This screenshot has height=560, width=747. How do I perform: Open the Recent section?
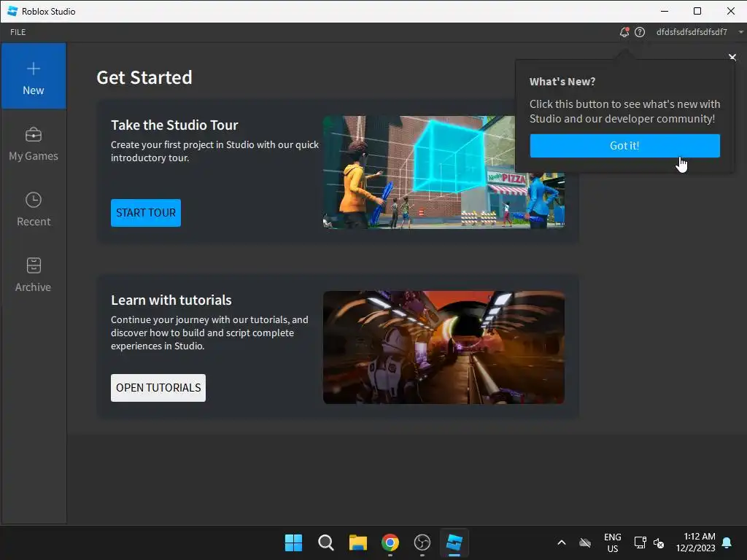tap(34, 209)
